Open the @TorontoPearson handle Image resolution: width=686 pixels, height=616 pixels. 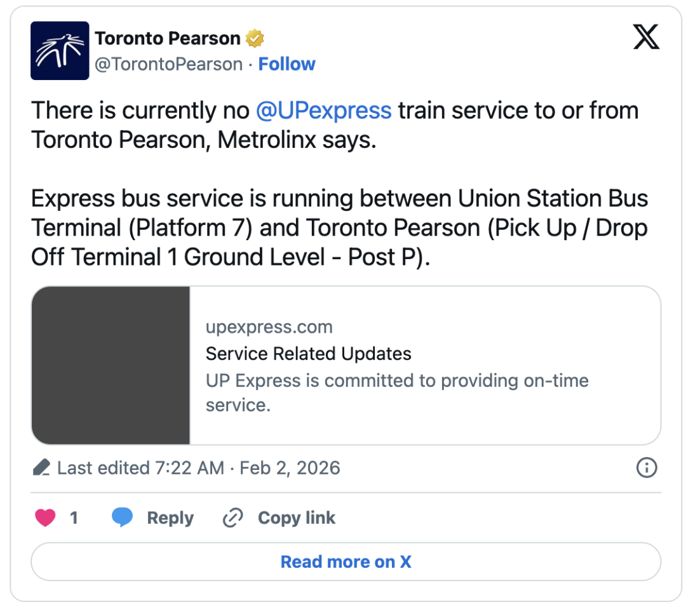click(x=169, y=64)
